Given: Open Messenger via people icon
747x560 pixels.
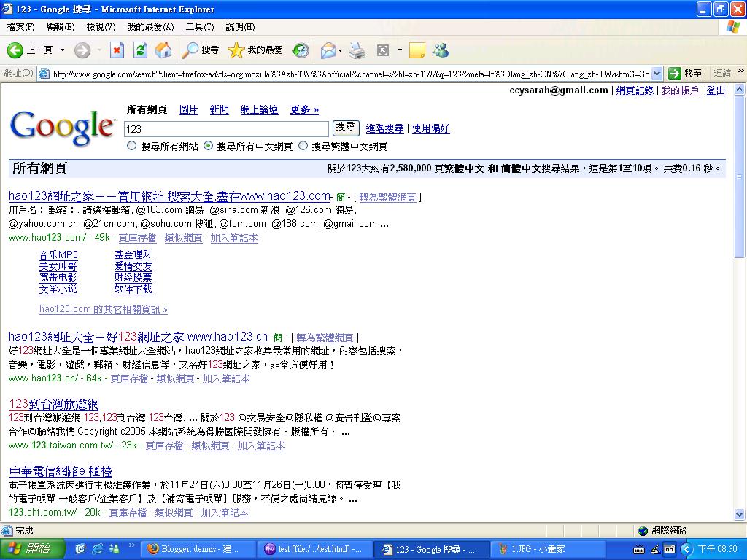Looking at the screenshot, I should 441,50.
